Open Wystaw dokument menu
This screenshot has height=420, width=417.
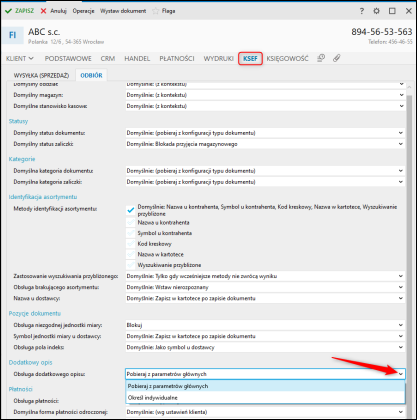(x=123, y=11)
